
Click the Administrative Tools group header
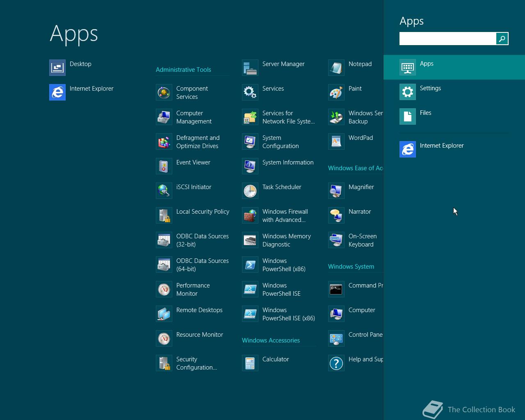(183, 70)
